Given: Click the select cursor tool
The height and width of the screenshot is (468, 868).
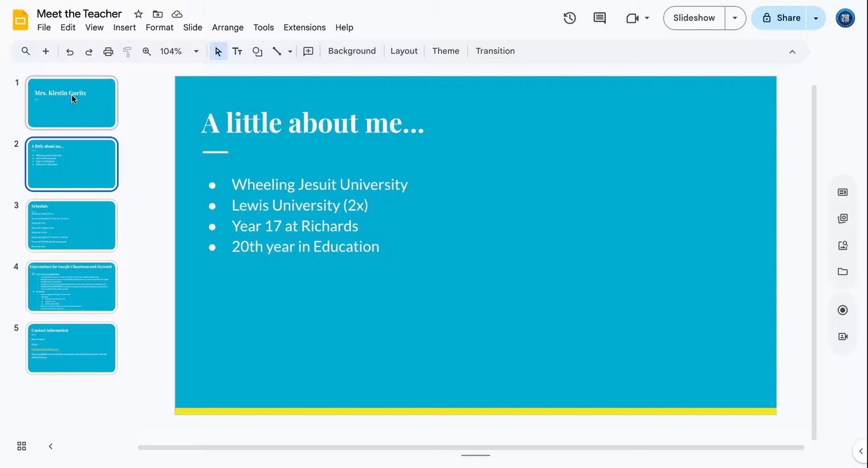Looking at the screenshot, I should click(x=218, y=51).
